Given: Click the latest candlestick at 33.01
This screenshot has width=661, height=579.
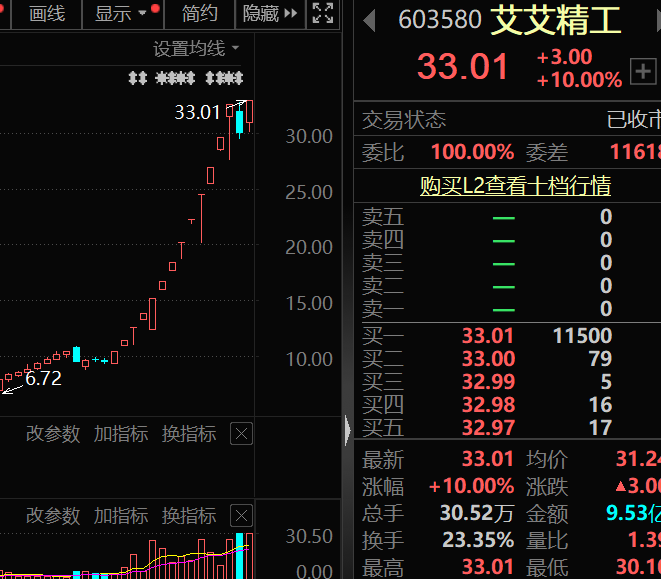Looking at the screenshot, I should click(250, 111).
